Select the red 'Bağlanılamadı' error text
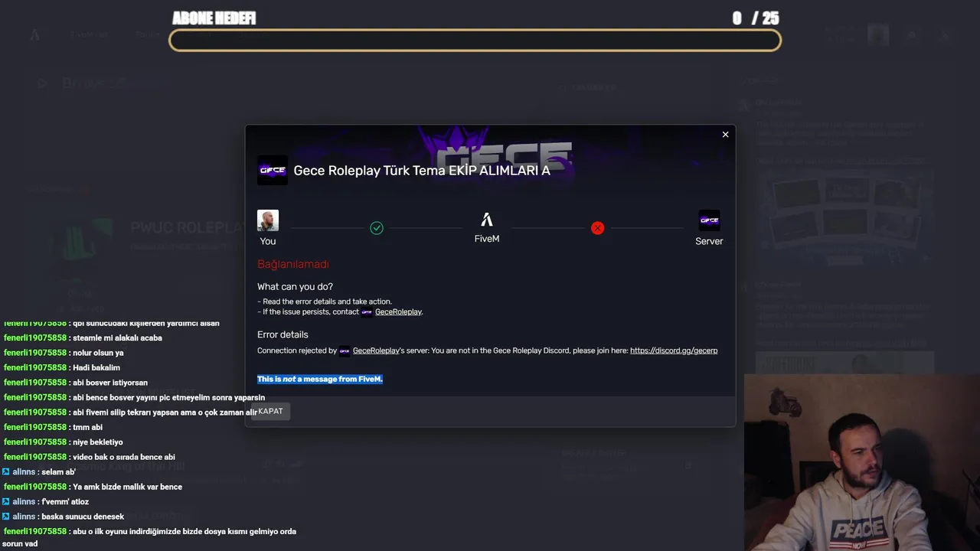The width and height of the screenshot is (980, 551). tap(293, 264)
